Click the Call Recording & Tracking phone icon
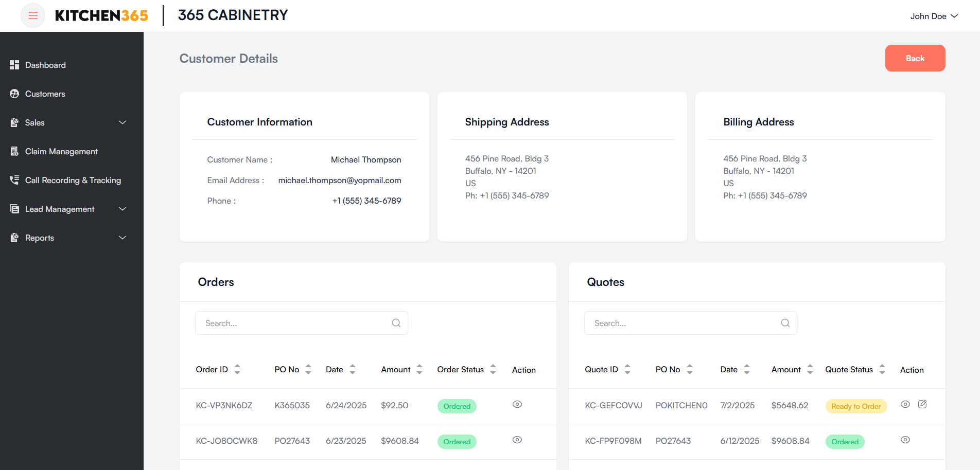 tap(14, 180)
